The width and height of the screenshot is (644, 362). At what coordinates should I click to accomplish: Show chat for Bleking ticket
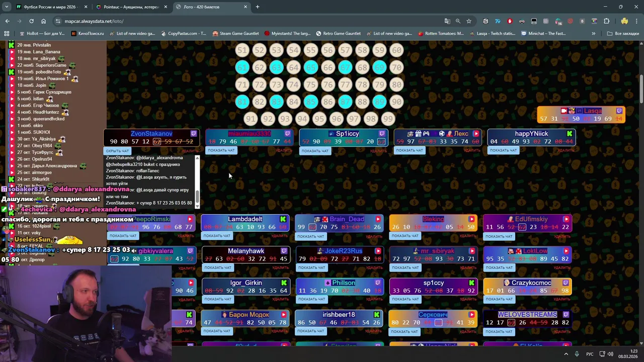(405, 236)
